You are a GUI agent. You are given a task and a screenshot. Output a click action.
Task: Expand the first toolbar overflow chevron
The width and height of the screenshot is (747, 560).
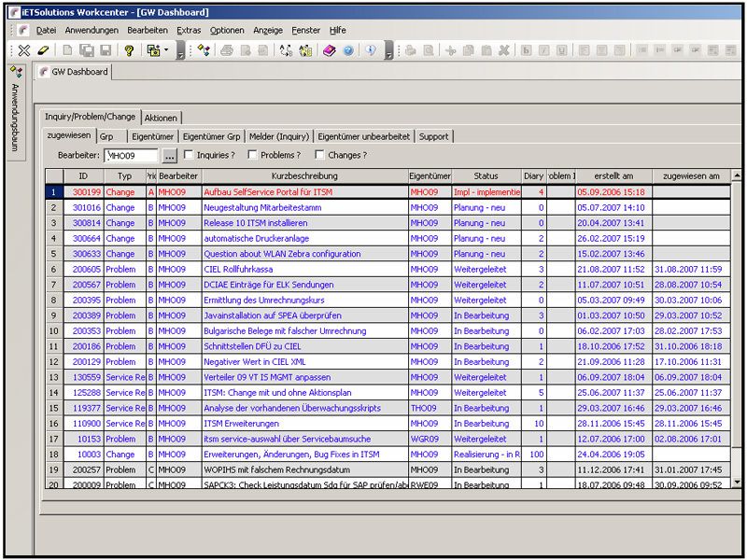click(x=180, y=53)
